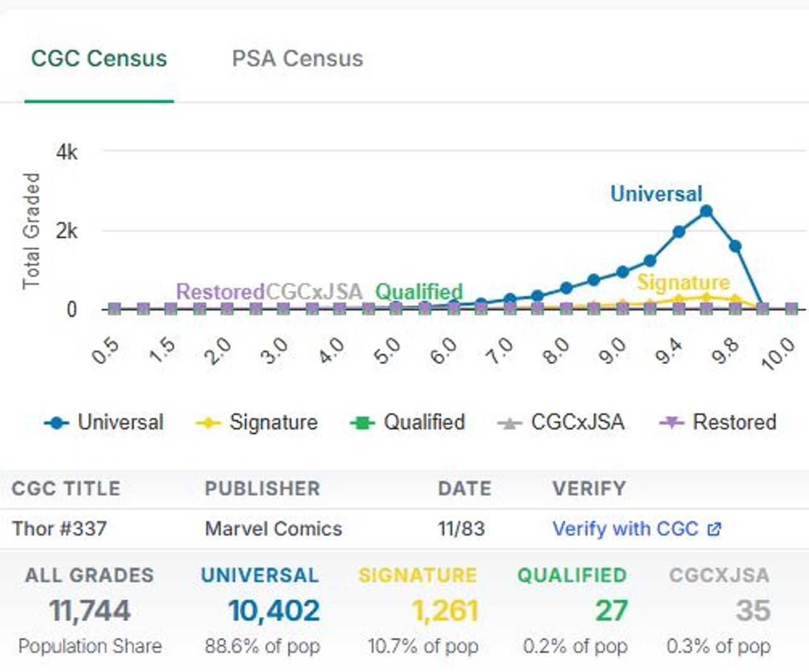Click the Universal 10,402 count
This screenshot has width=809, height=672.
click(x=274, y=611)
